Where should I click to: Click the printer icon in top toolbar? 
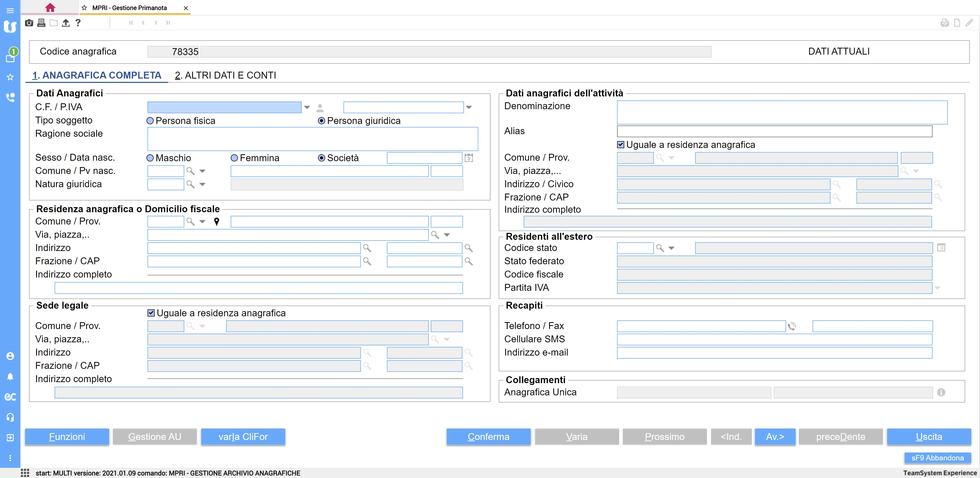[x=41, y=23]
